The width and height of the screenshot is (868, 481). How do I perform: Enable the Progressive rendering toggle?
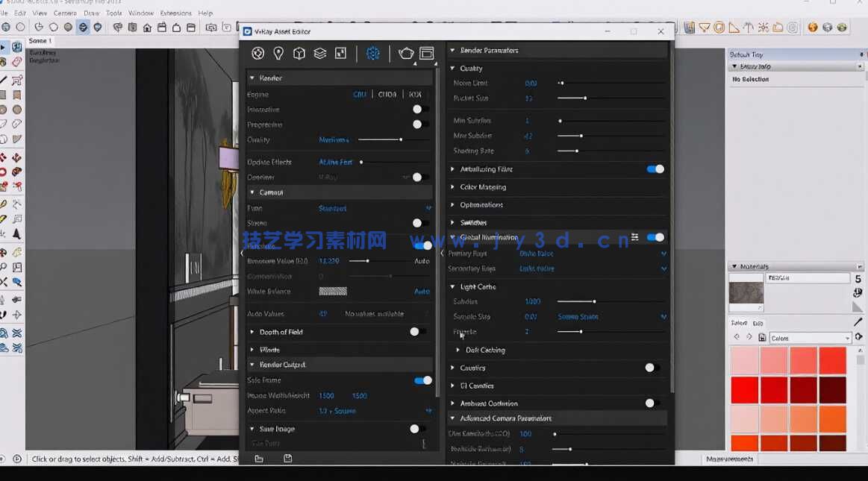[x=416, y=124]
